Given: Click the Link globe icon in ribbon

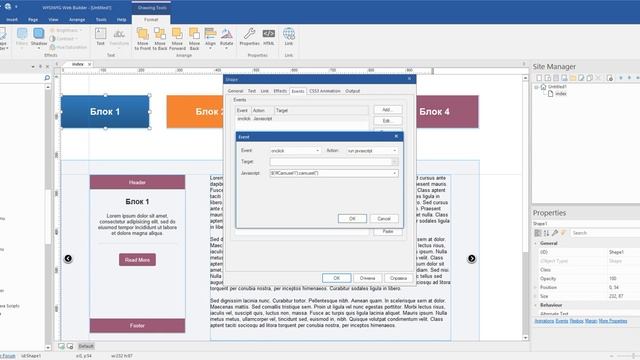Looking at the screenshot, I should [x=289, y=33].
